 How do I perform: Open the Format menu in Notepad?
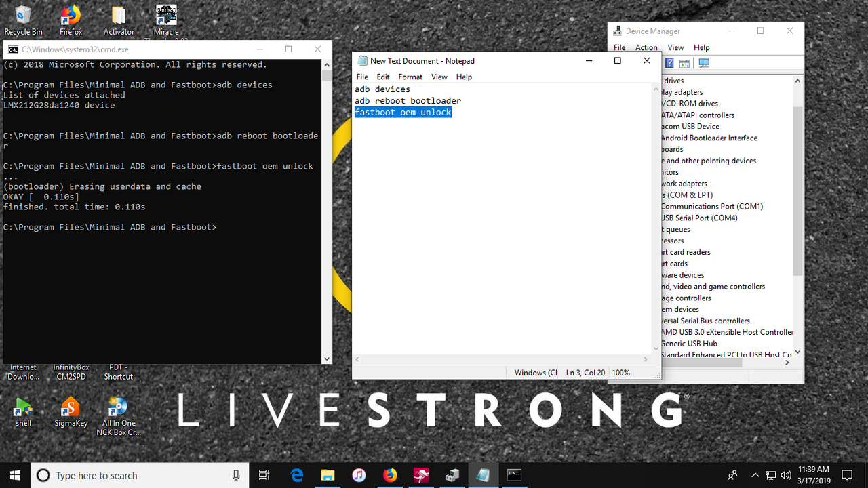point(410,77)
